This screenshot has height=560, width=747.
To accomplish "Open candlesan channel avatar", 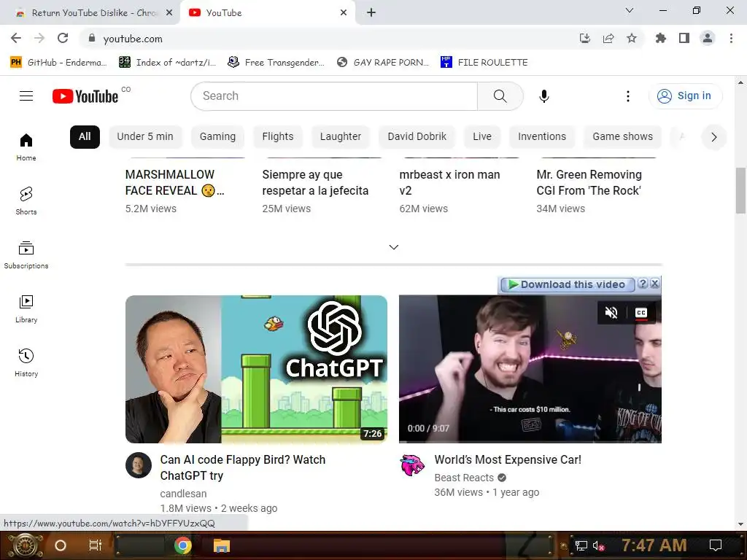I will (139, 465).
